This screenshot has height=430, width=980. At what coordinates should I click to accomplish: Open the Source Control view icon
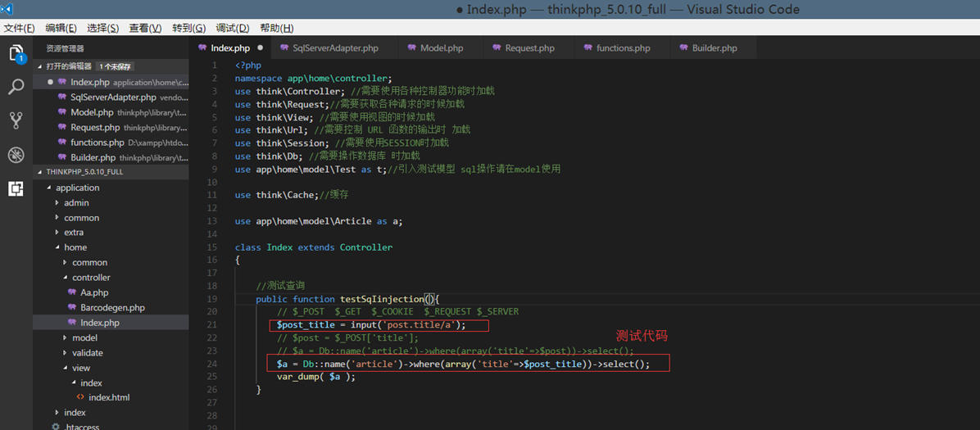pyautogui.click(x=16, y=120)
